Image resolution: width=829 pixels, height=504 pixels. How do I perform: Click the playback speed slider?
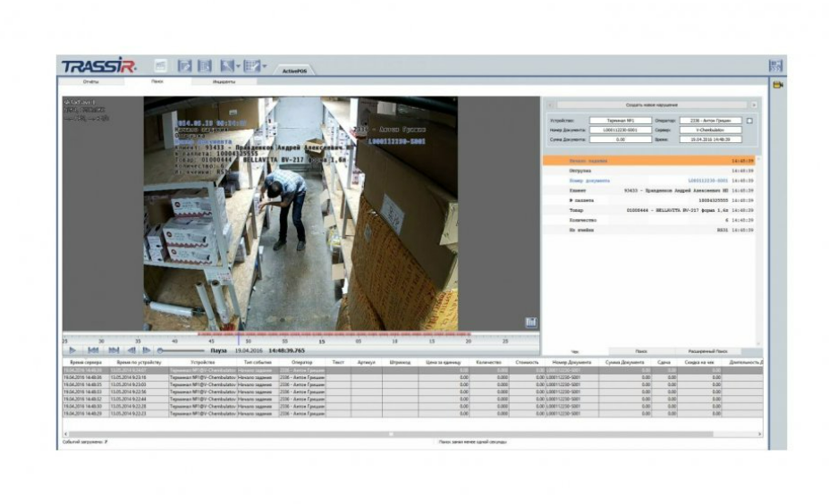181,350
